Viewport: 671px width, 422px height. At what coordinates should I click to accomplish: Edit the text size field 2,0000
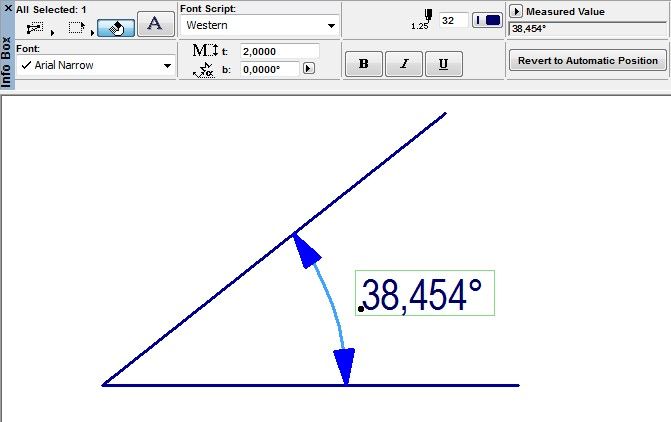[279, 51]
